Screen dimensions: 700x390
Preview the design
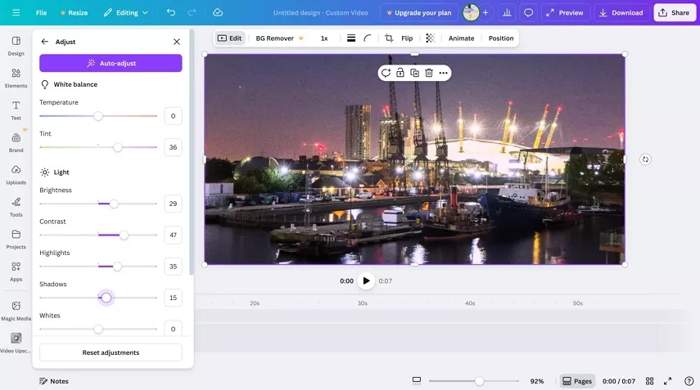[565, 12]
